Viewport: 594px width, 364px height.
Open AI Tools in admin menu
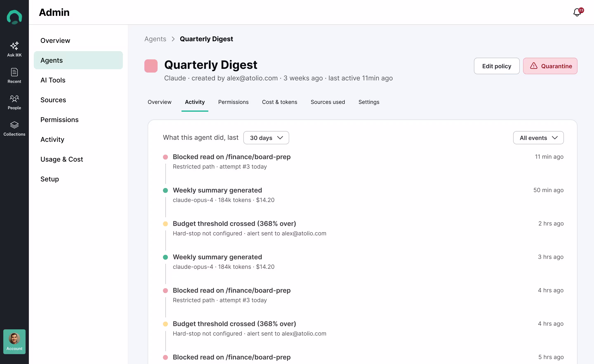78,80
